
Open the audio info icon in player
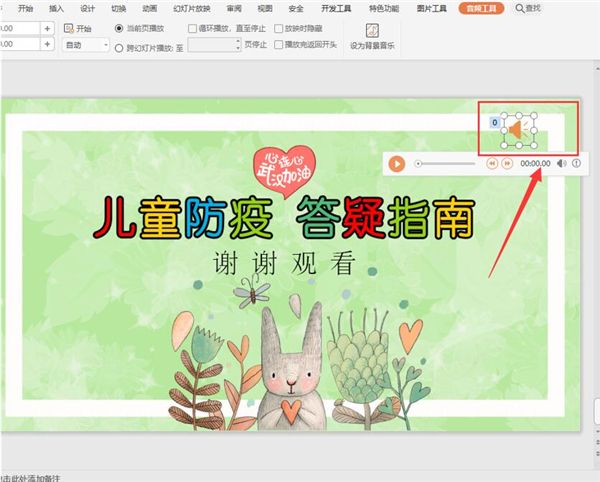(576, 163)
